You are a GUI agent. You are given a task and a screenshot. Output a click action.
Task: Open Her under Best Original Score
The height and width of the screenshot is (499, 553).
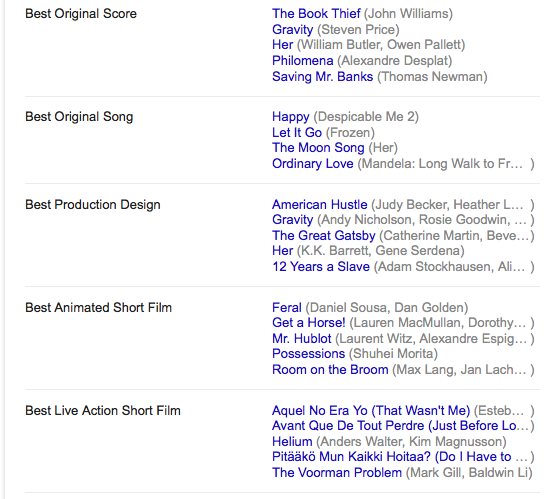point(282,45)
